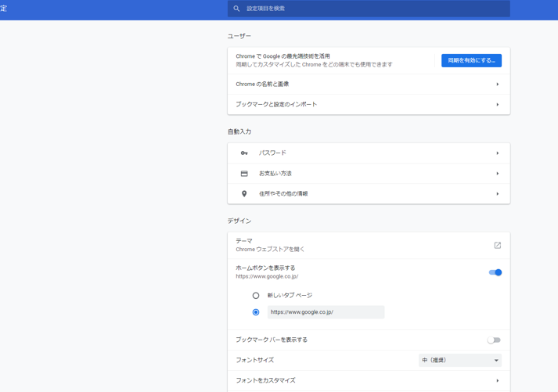Click Chrome の名前と画像 label
The height and width of the screenshot is (392, 558).
262,85
